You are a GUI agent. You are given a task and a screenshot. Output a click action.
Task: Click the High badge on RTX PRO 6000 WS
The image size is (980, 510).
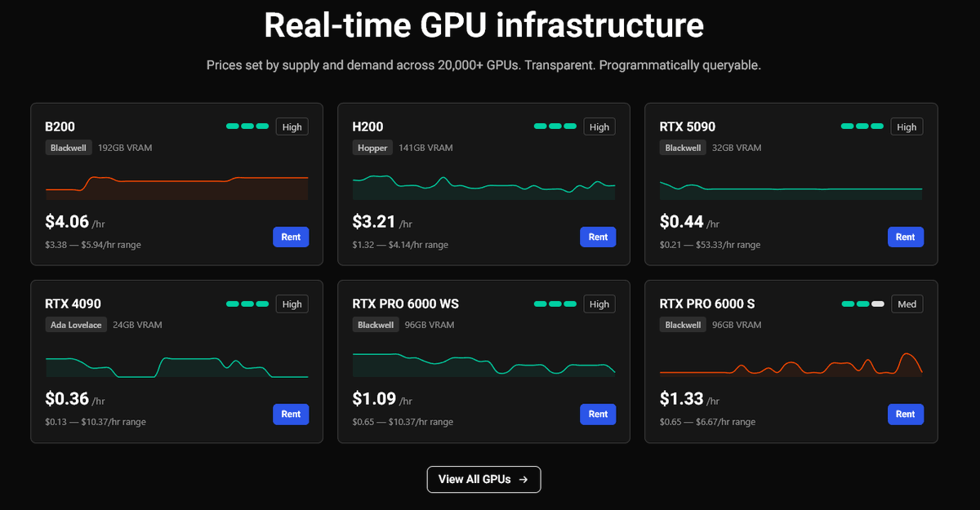599,304
